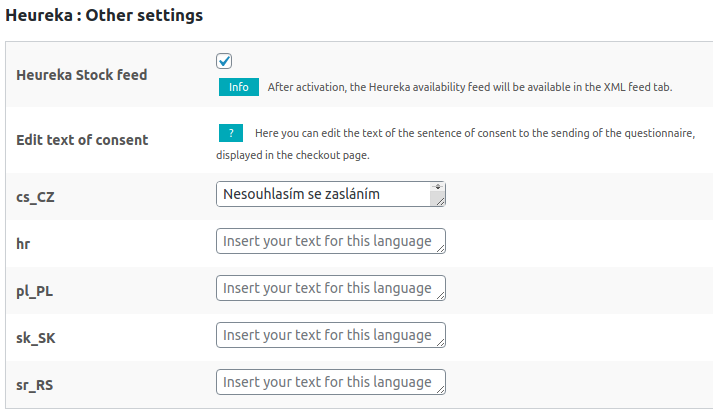Click the Heureka : Other settings heading

(104, 15)
